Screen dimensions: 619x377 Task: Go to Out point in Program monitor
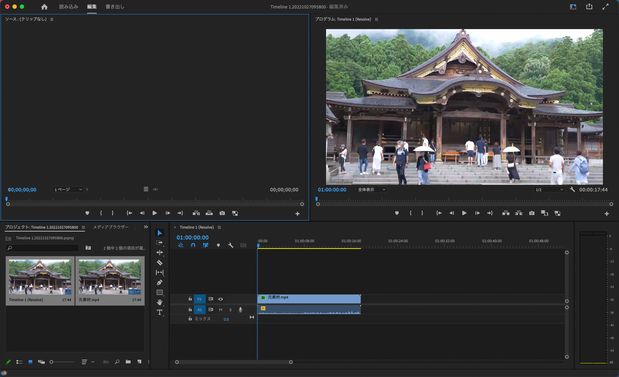coord(490,213)
